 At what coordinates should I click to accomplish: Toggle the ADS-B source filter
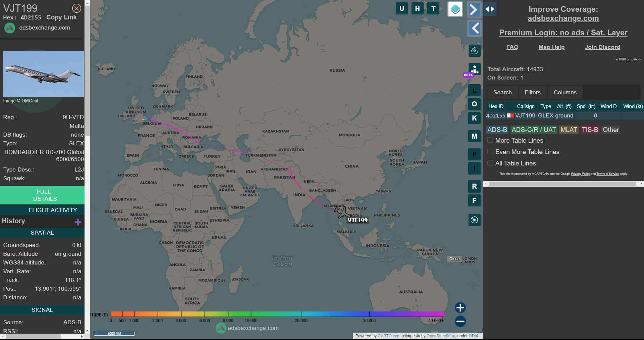pos(497,130)
